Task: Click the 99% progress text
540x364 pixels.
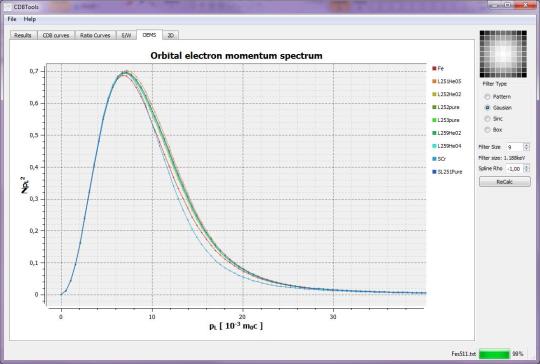Action: coord(518,354)
